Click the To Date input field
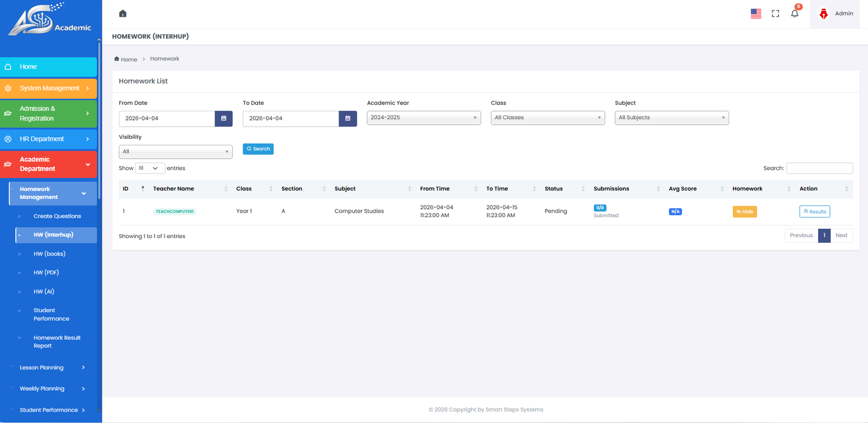The height and width of the screenshot is (423, 868). click(291, 118)
